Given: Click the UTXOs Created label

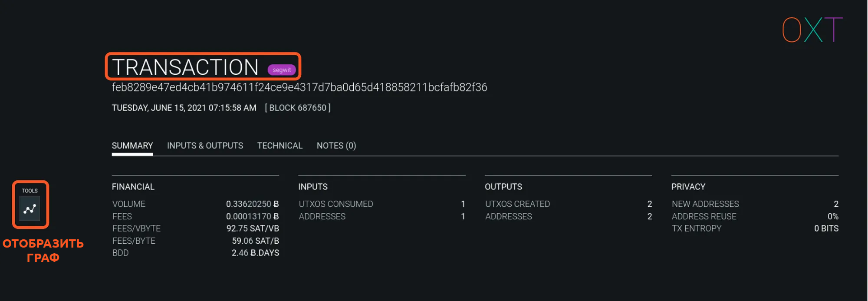Looking at the screenshot, I should pyautogui.click(x=517, y=204).
